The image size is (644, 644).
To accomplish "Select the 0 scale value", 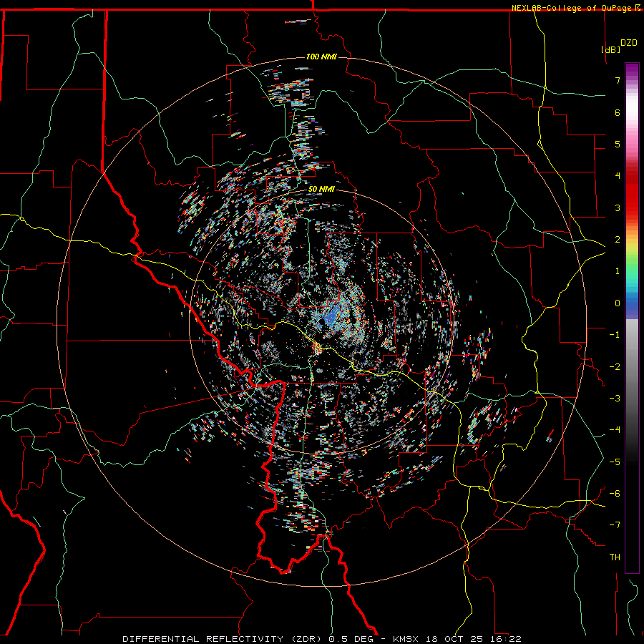I will pos(618,303).
